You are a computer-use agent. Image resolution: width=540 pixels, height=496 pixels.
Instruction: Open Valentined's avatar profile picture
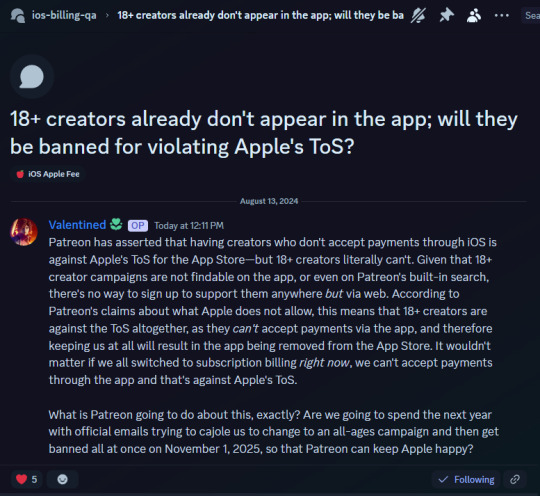[24, 232]
